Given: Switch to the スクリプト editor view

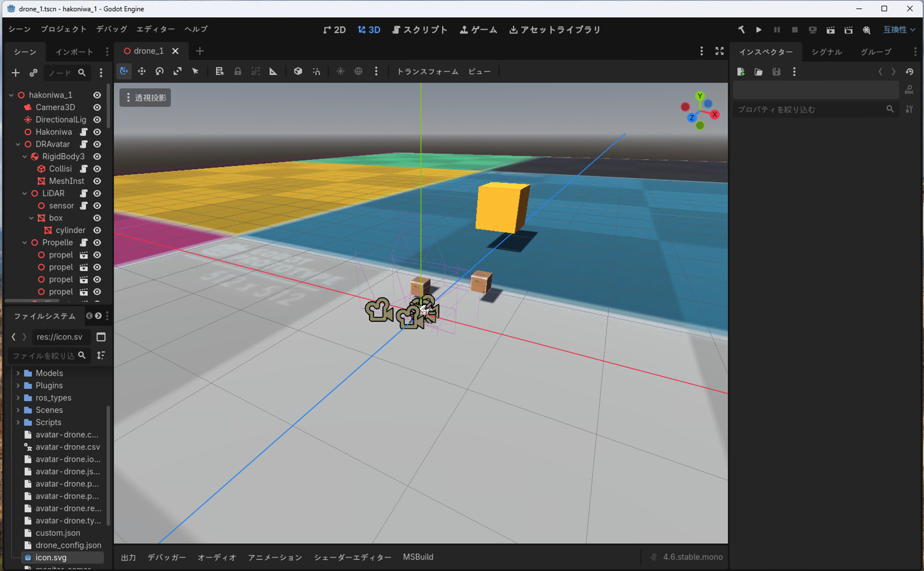Looking at the screenshot, I should (420, 30).
